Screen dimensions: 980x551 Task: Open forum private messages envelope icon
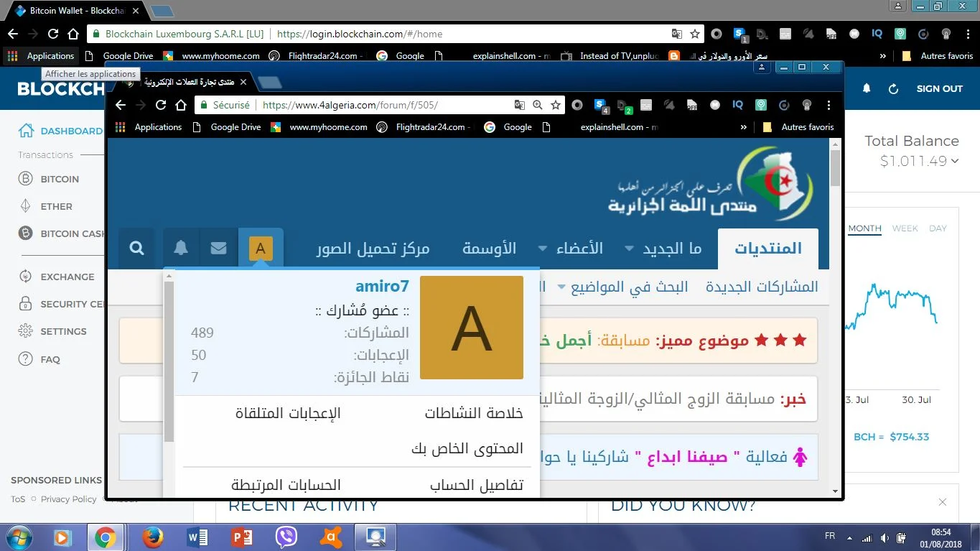(x=219, y=249)
